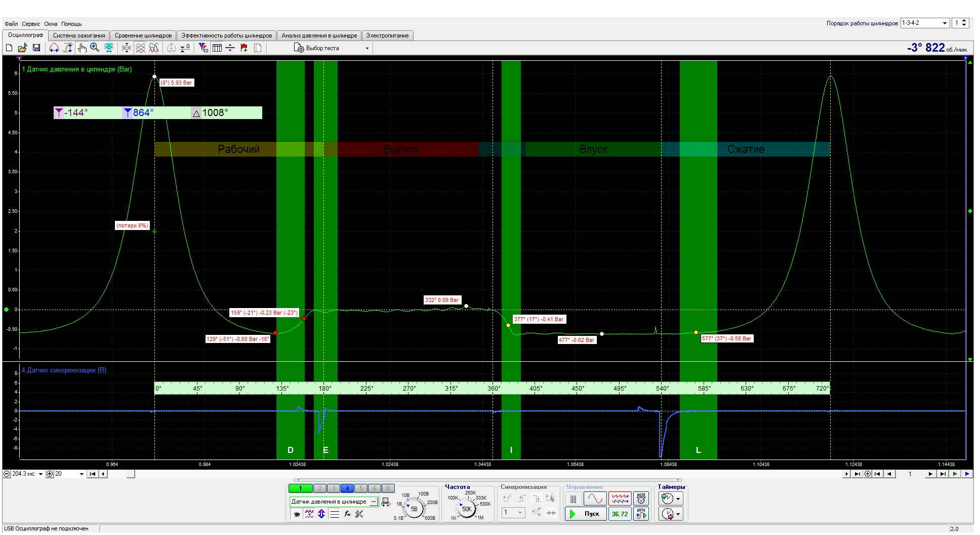Click the voltage range 5В knob
980x535 pixels.
pos(414,509)
